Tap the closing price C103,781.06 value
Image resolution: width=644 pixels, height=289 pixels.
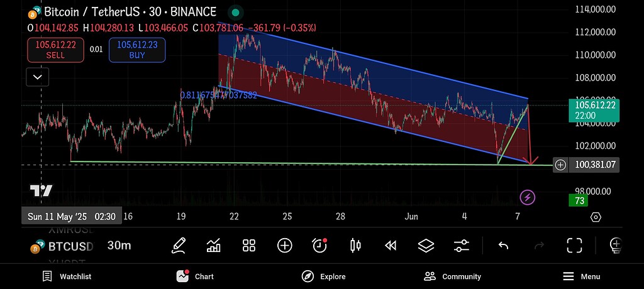coord(218,28)
